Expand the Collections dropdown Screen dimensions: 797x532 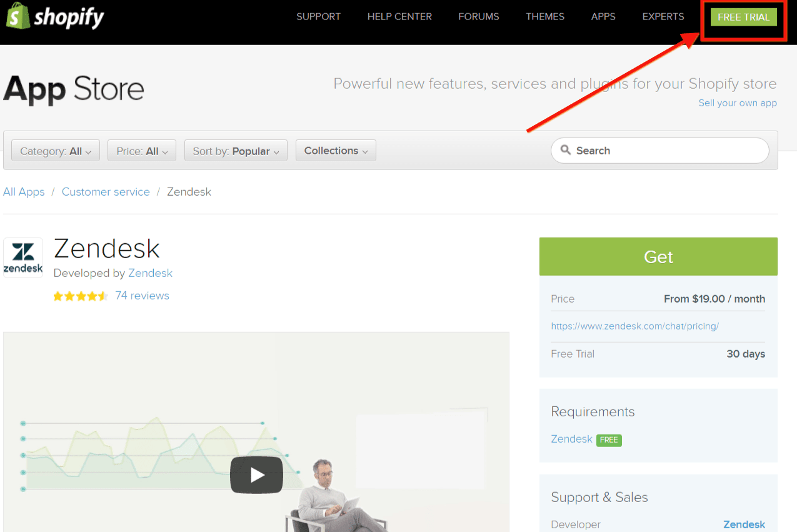[x=336, y=150]
